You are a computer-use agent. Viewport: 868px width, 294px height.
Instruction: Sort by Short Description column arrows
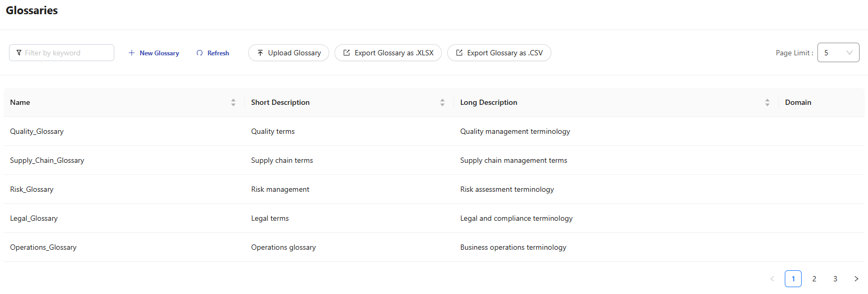tap(442, 103)
